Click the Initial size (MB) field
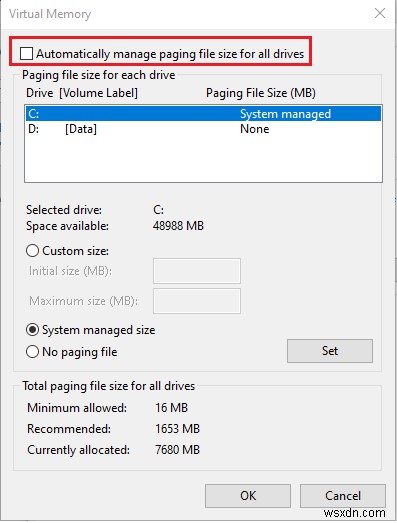The image size is (397, 523). pyautogui.click(x=197, y=271)
